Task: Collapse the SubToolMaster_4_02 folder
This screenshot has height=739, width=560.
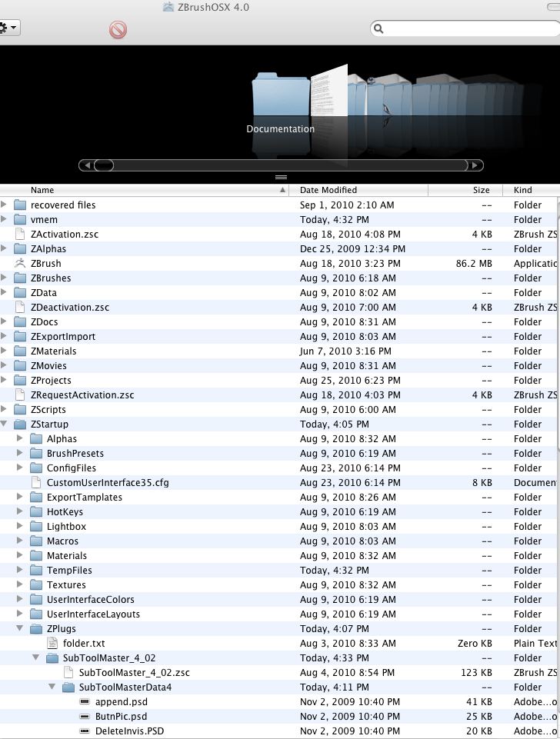Action: coord(36,657)
